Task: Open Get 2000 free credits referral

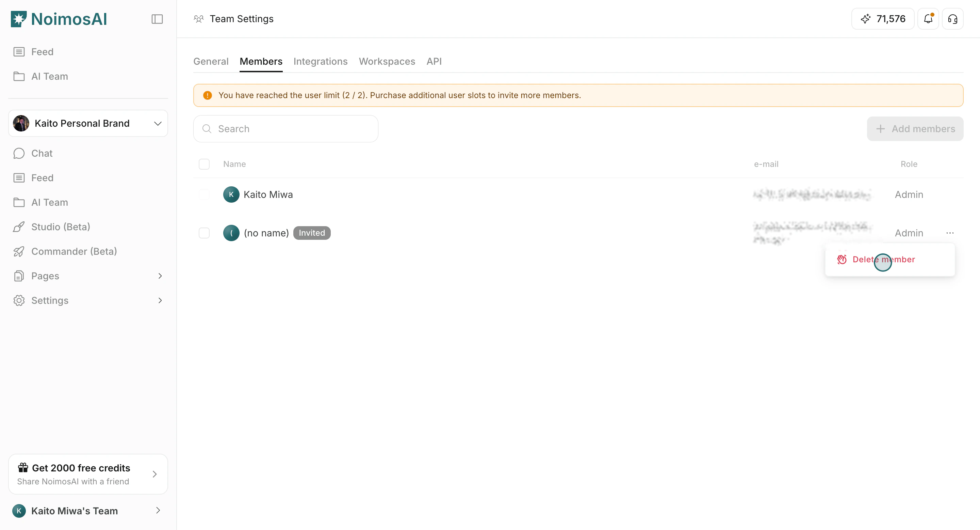Action: coord(88,474)
